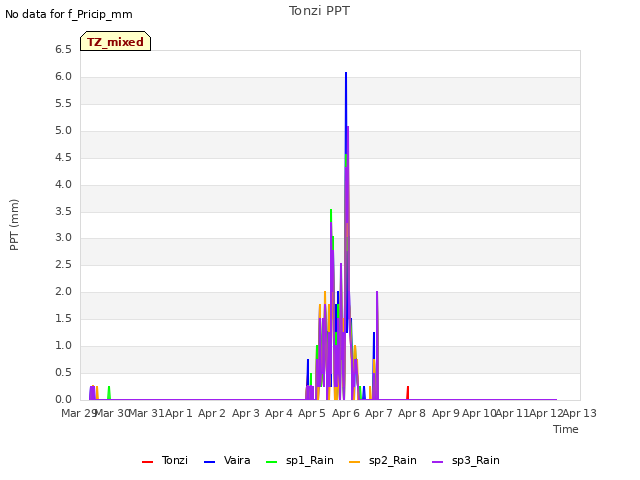Click the 5.0 y-axis tick label
The image size is (640, 480).
pos(63,131)
